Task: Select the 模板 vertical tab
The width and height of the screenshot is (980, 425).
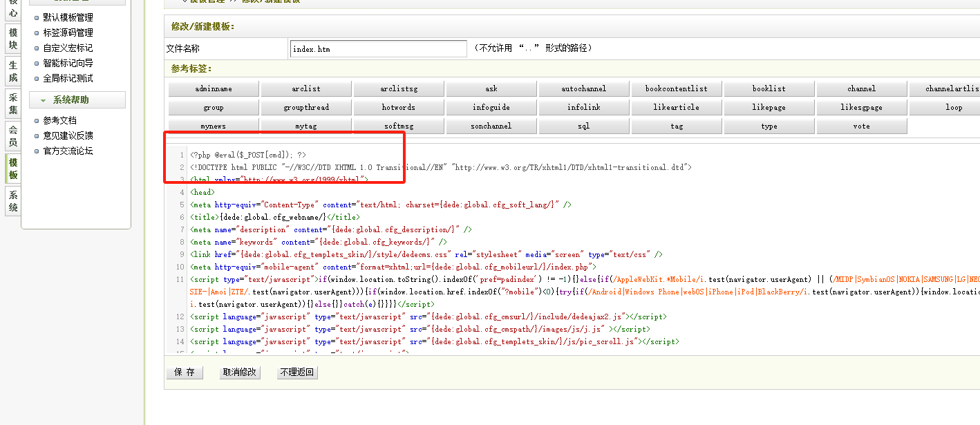Action: pos(13,169)
